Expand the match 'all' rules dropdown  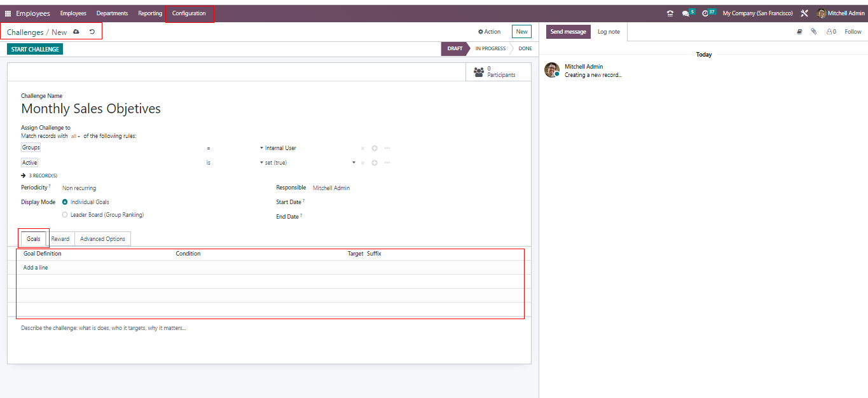click(75, 136)
